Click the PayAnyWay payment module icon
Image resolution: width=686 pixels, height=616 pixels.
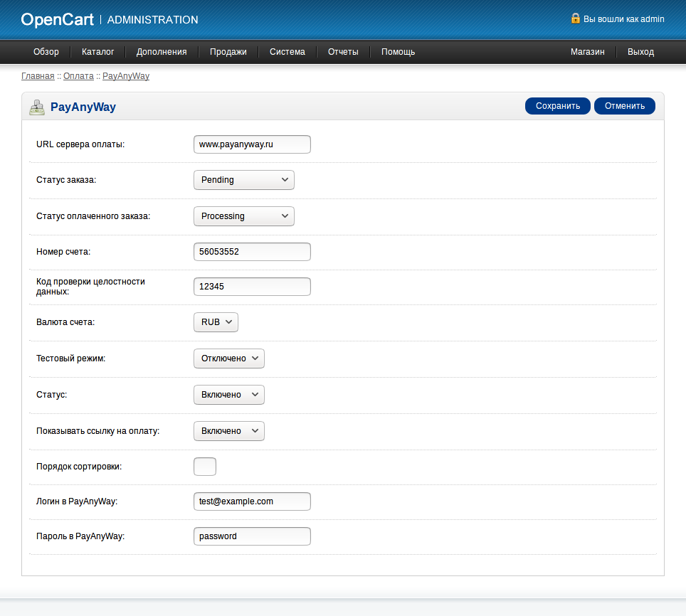(36, 107)
